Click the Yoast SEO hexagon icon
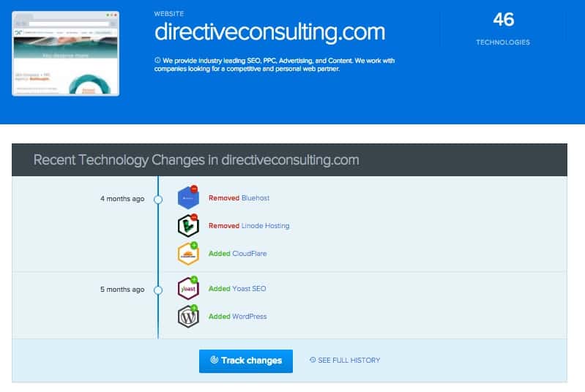Viewport: 585px width, 392px height. point(188,288)
